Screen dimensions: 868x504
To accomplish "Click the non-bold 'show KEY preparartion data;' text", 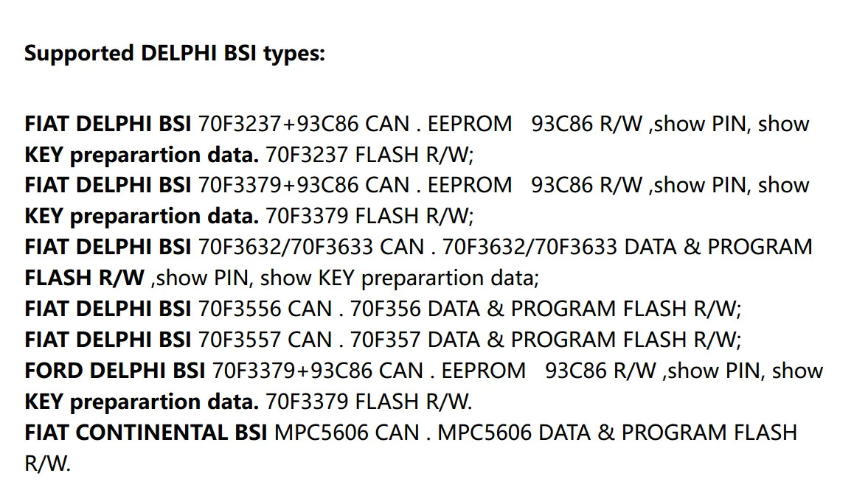I will (400, 278).
